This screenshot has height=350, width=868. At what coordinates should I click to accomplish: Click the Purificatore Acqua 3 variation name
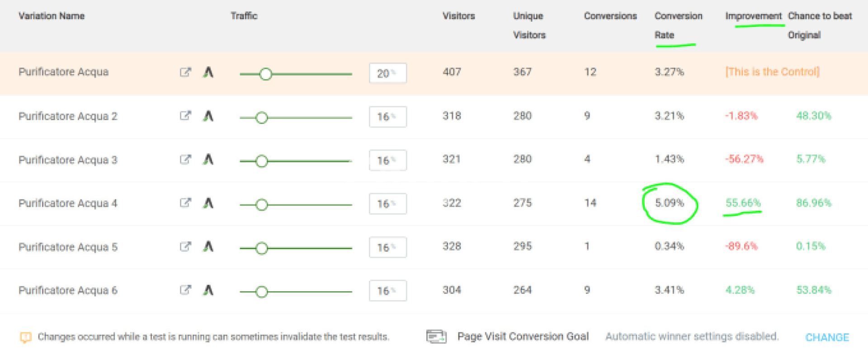click(x=68, y=160)
